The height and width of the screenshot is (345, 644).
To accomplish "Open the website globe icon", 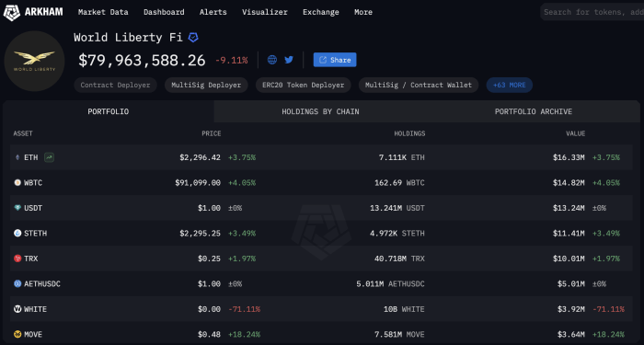I will tap(272, 60).
